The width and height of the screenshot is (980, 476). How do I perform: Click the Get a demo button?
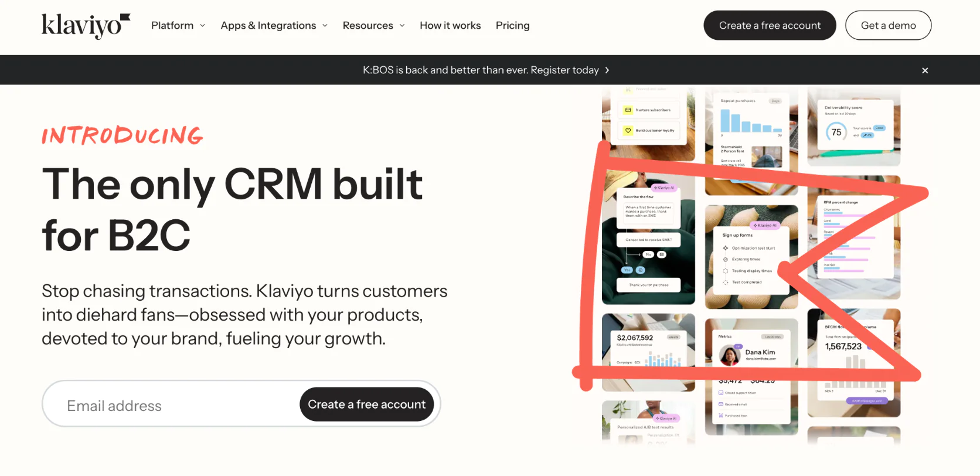(888, 25)
